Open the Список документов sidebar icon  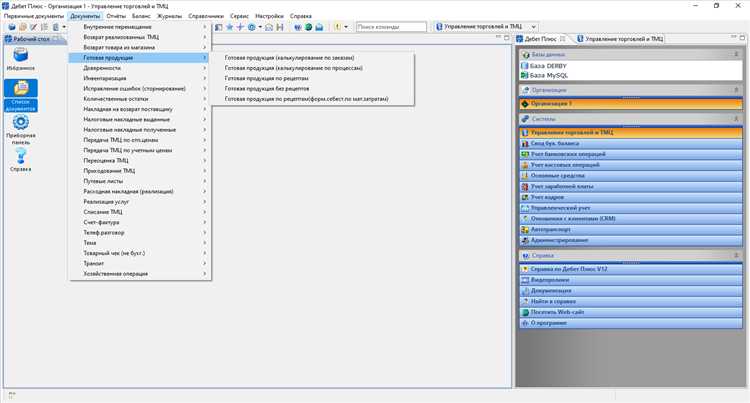[x=21, y=95]
